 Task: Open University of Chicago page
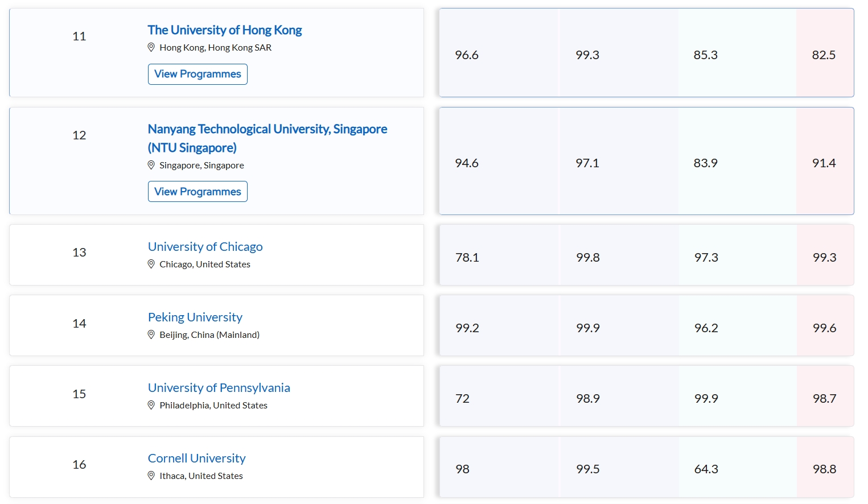[205, 246]
